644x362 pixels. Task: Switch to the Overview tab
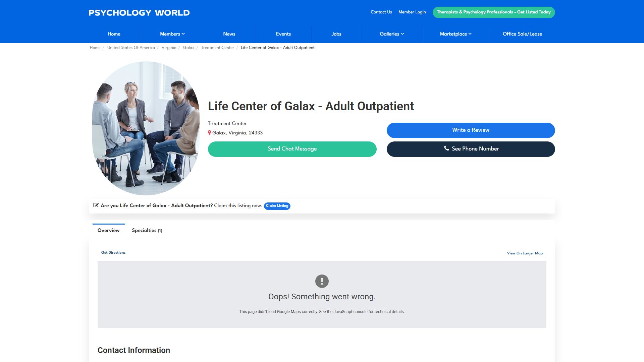point(108,230)
